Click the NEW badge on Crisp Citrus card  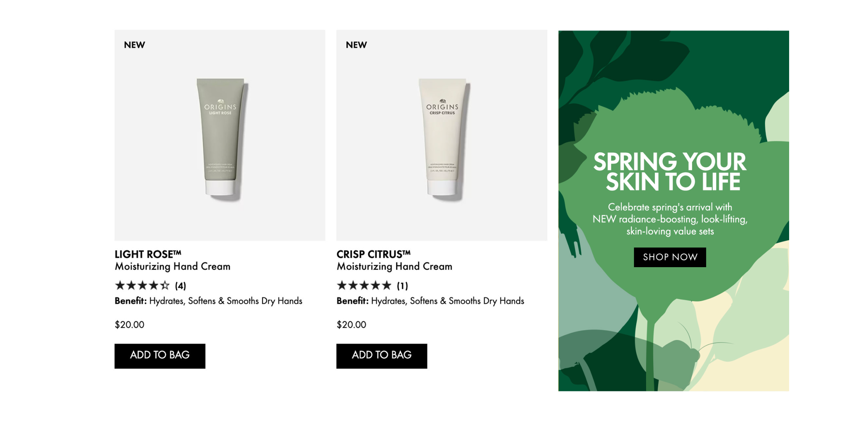tap(356, 45)
